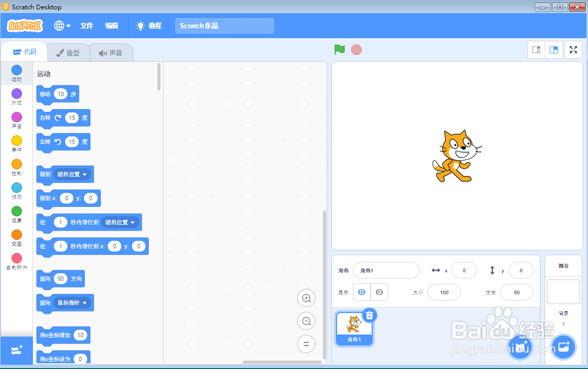Open the language globe menu
This screenshot has width=588, height=369.
[x=62, y=26]
